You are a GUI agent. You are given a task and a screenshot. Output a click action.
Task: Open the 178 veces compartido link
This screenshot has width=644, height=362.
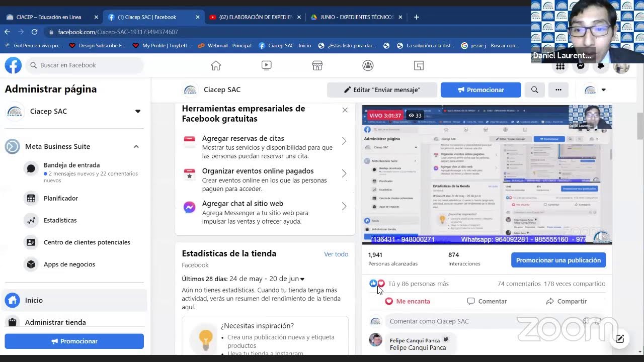coord(575,284)
